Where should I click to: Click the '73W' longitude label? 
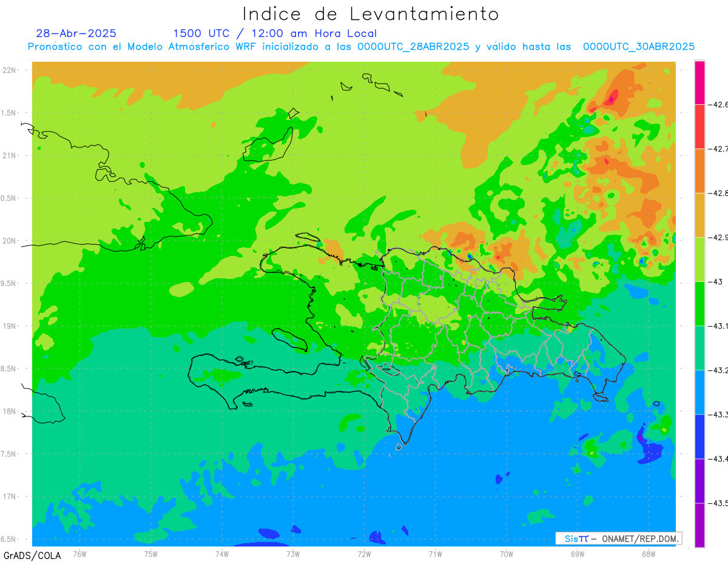[x=293, y=554]
